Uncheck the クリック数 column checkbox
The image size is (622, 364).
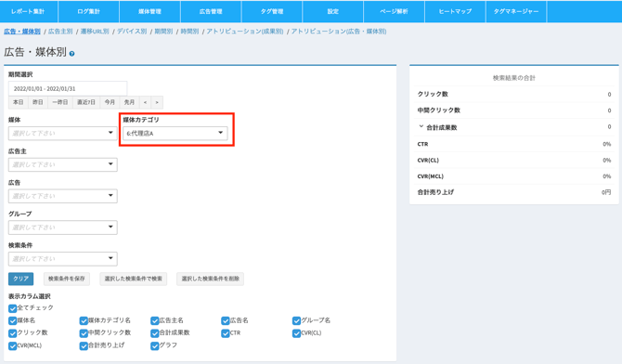pyautogui.click(x=13, y=333)
